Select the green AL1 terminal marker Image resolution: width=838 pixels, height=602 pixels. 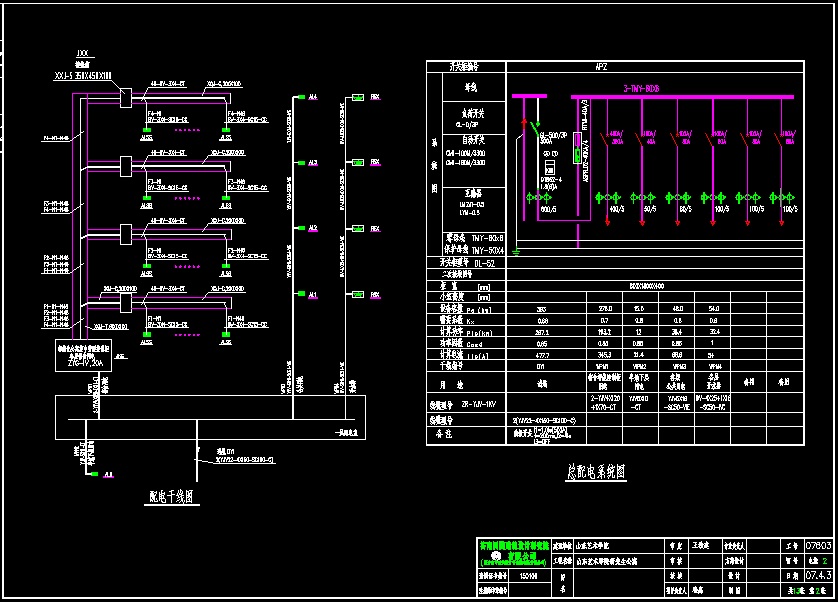coord(300,294)
